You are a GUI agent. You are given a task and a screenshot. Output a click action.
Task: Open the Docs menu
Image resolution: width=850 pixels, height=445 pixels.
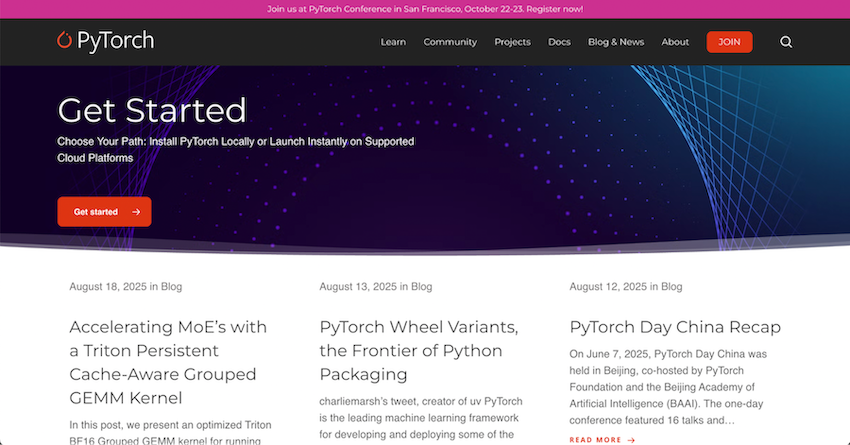tap(559, 42)
